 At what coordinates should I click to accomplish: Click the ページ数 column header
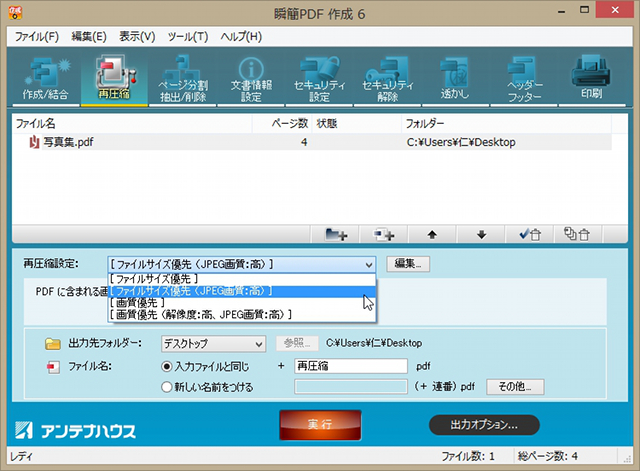coord(282,124)
